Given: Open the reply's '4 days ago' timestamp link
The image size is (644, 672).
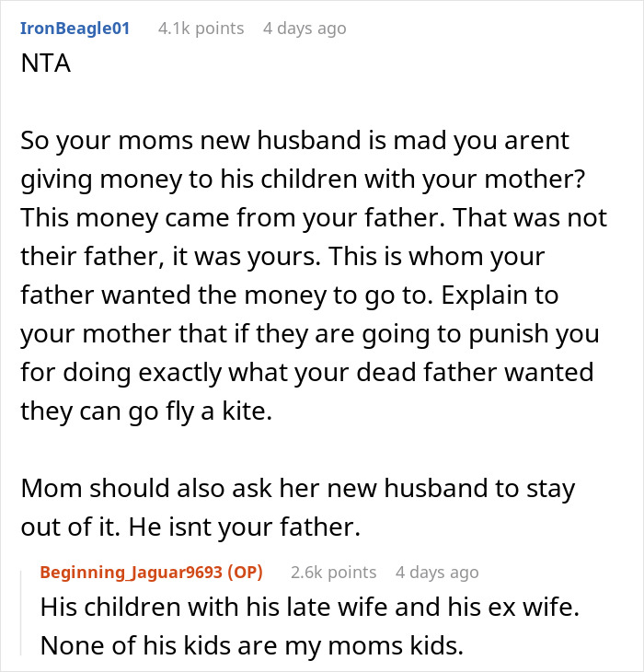Looking at the screenshot, I should pyautogui.click(x=437, y=572).
